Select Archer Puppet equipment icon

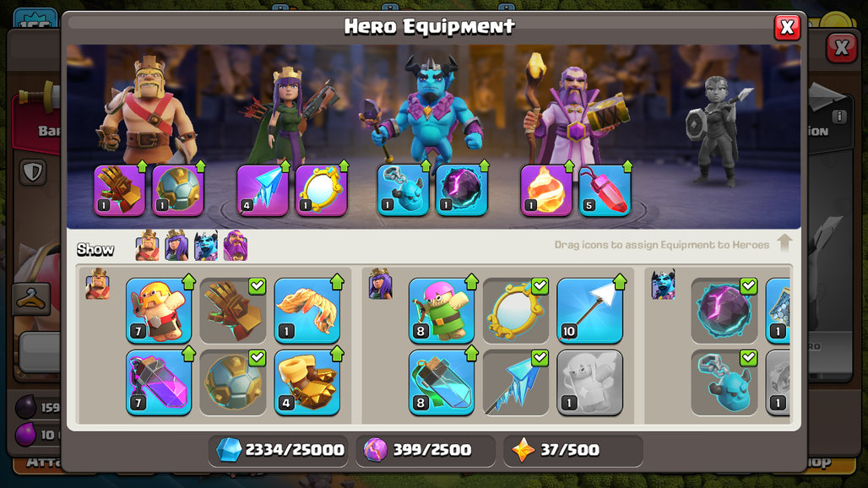click(442, 311)
